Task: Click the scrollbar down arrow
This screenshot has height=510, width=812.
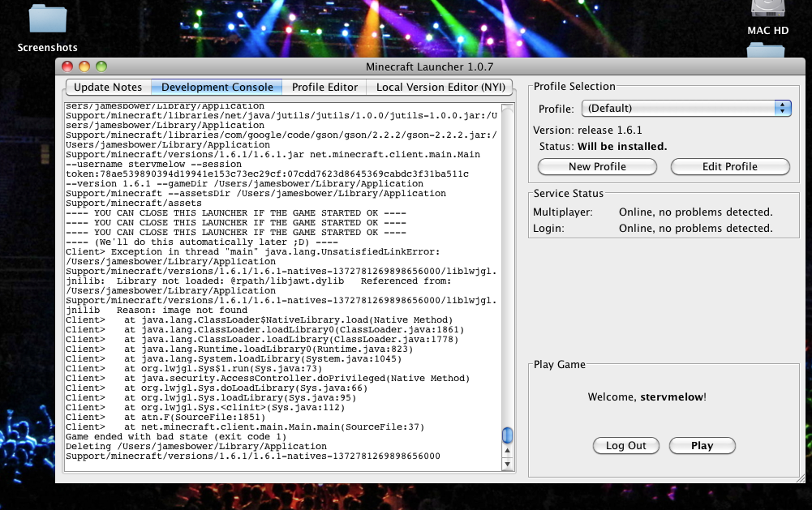Action: 507,465
